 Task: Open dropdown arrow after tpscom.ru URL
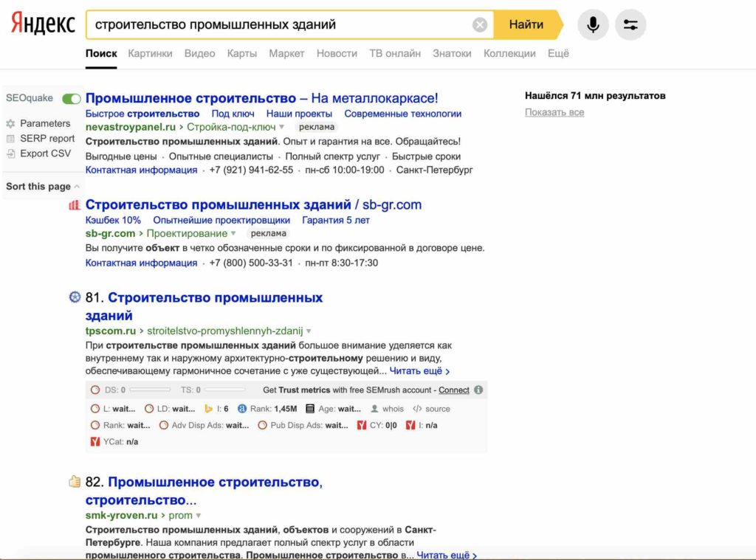(x=309, y=331)
